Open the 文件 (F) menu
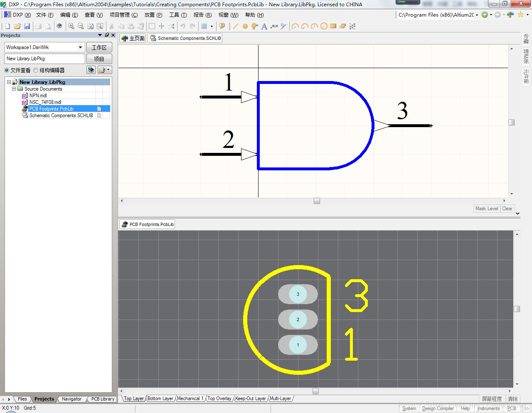The image size is (532, 413). (44, 15)
